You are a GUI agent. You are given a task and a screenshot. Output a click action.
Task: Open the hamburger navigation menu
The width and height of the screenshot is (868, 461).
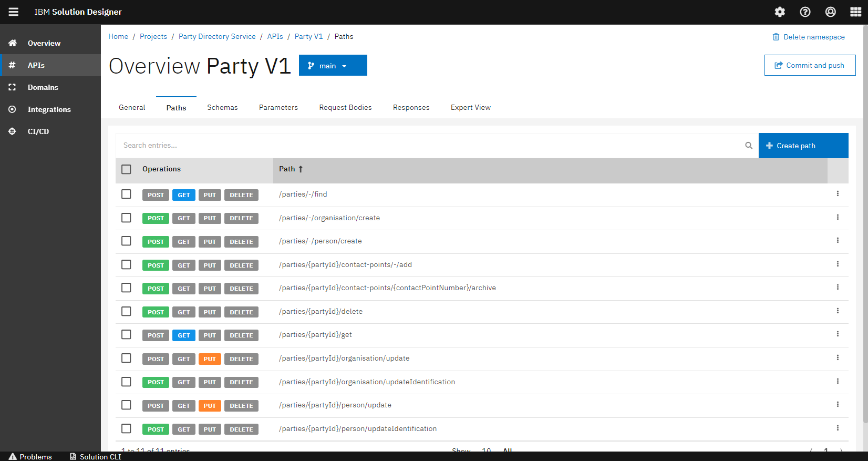point(14,12)
